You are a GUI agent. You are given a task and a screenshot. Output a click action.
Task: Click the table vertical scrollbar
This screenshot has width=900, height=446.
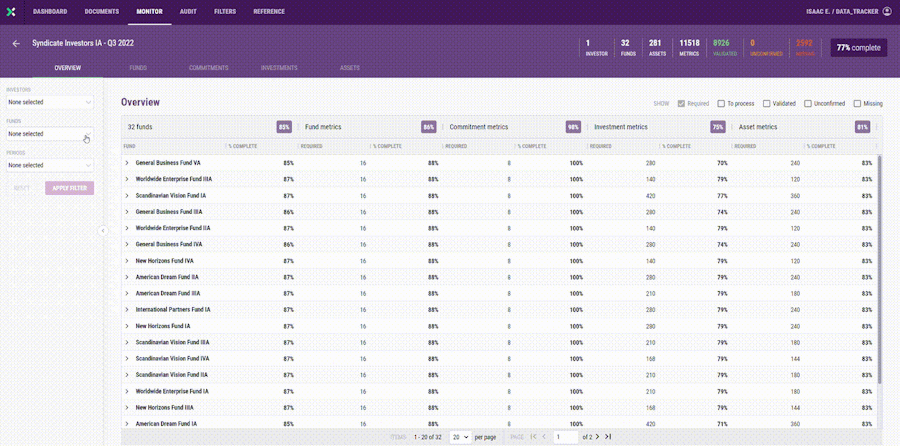880,270
